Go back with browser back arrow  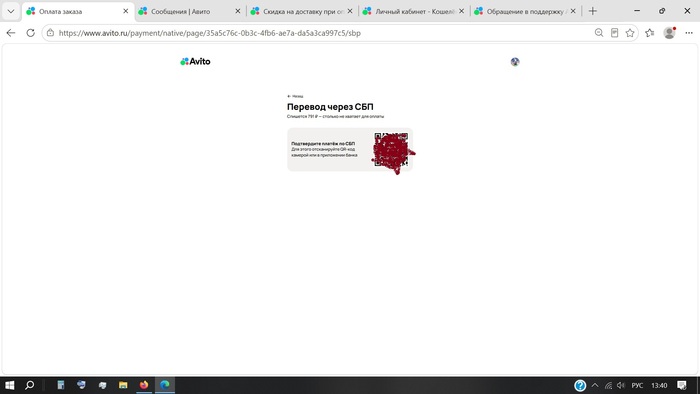(x=11, y=33)
